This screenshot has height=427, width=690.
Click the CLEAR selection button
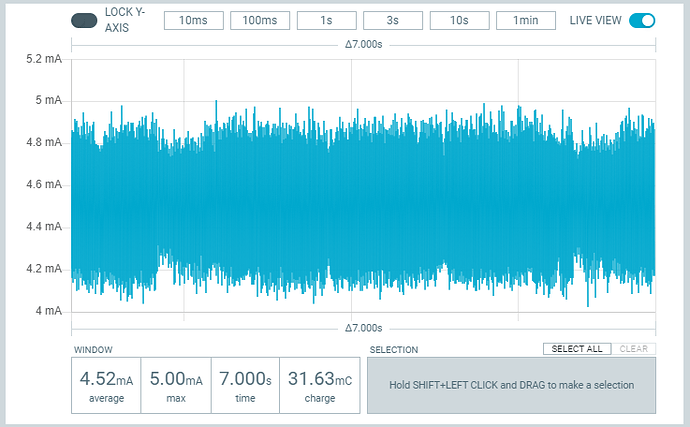pyautogui.click(x=633, y=349)
